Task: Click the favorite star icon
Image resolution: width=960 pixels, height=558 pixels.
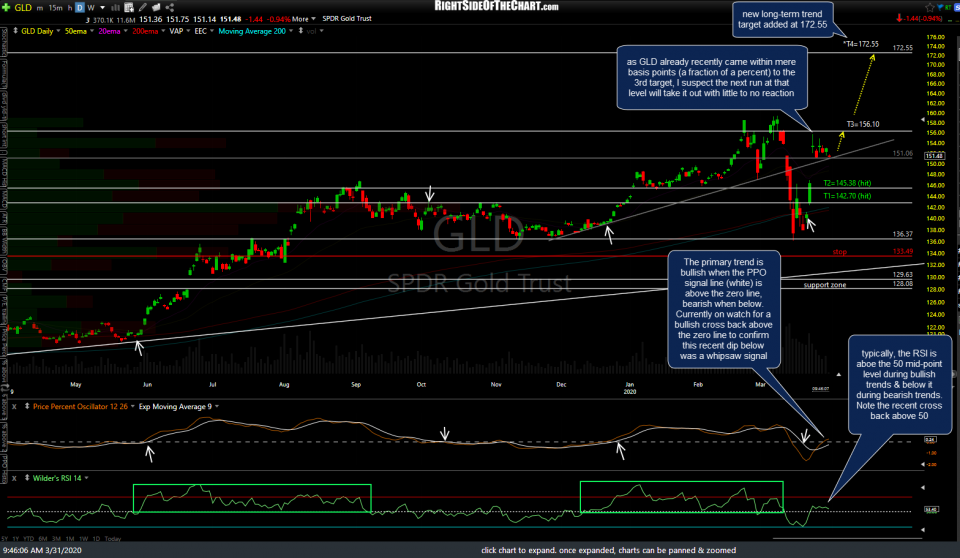Action: 930,7
